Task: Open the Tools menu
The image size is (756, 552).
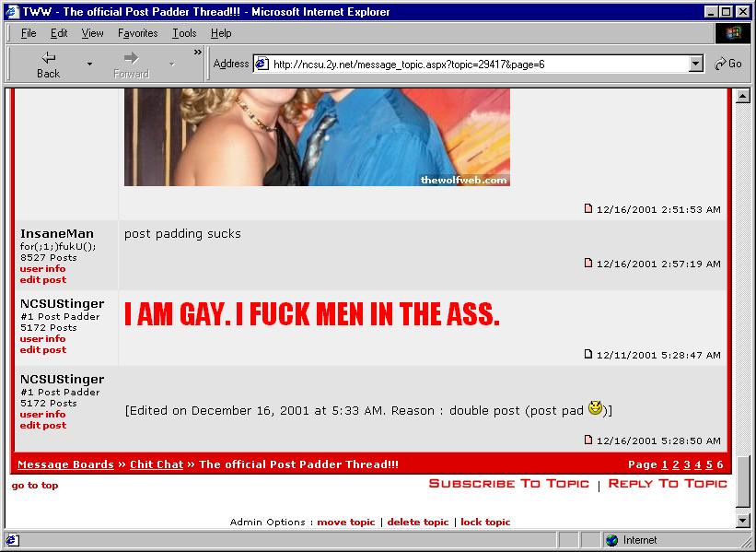Action: click(x=184, y=33)
